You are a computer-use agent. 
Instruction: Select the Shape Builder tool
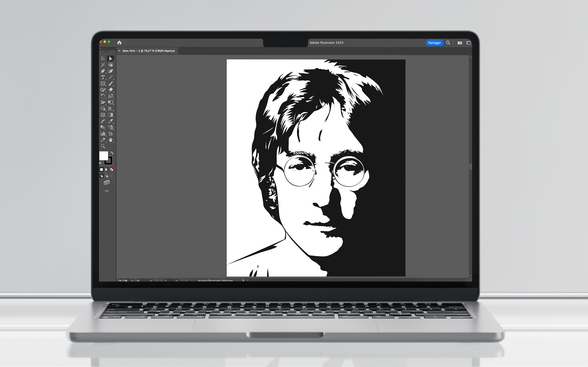click(103, 109)
